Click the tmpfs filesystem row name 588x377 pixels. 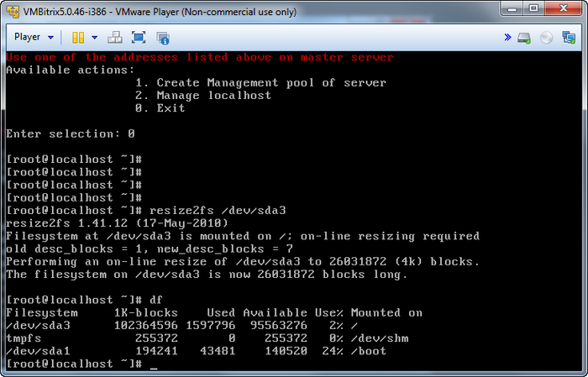coord(24,338)
